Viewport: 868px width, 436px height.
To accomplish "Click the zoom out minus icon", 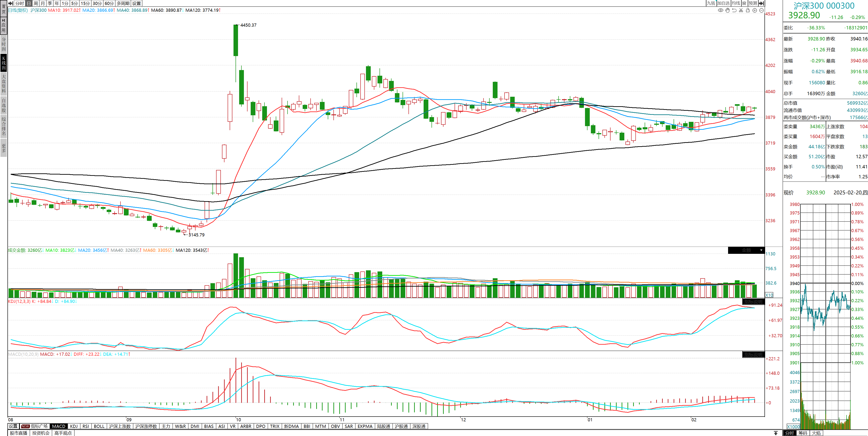I will click(x=761, y=10).
